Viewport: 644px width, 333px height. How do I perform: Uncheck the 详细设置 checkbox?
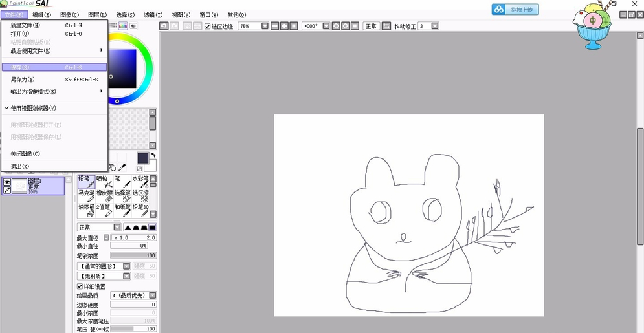(80, 286)
